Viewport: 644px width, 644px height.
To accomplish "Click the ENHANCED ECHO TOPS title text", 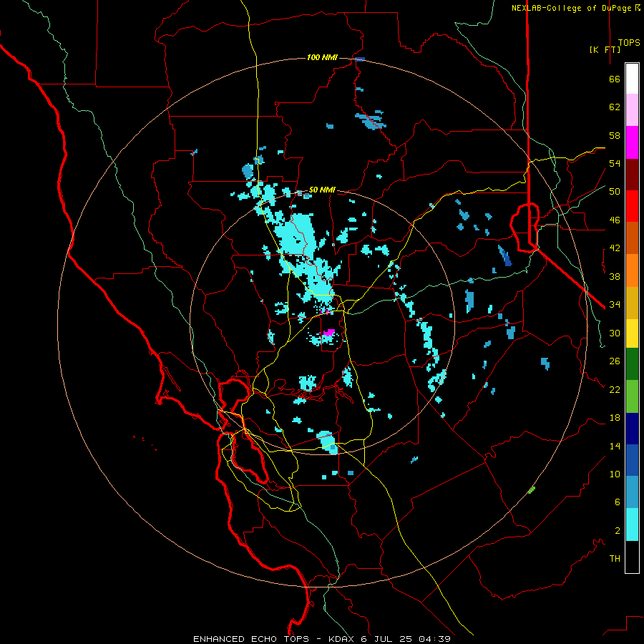I will (x=251, y=639).
